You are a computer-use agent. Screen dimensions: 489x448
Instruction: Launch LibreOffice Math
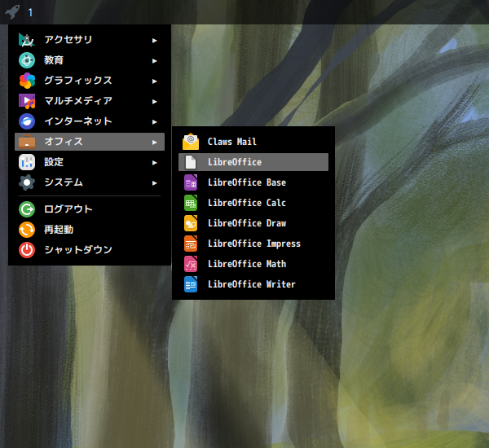point(253,264)
